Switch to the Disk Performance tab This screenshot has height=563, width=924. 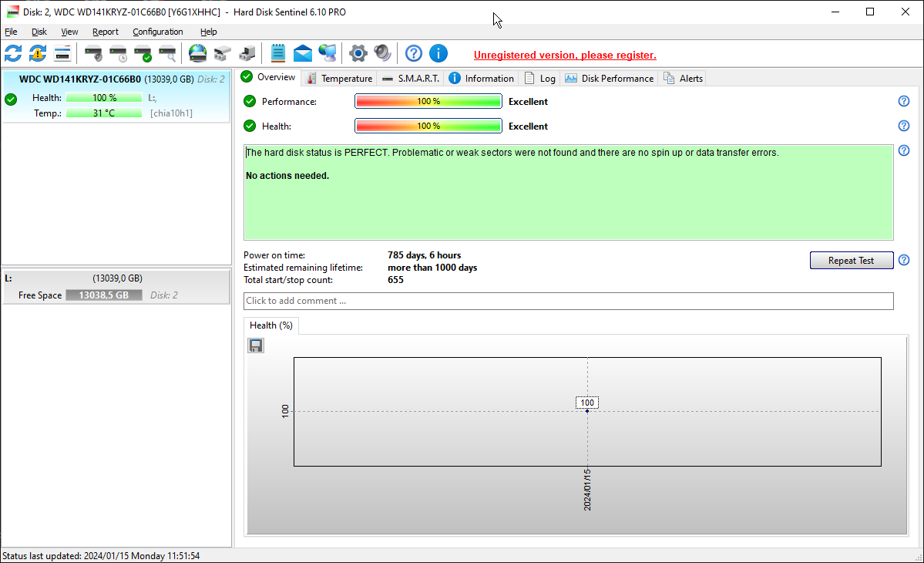[610, 79]
